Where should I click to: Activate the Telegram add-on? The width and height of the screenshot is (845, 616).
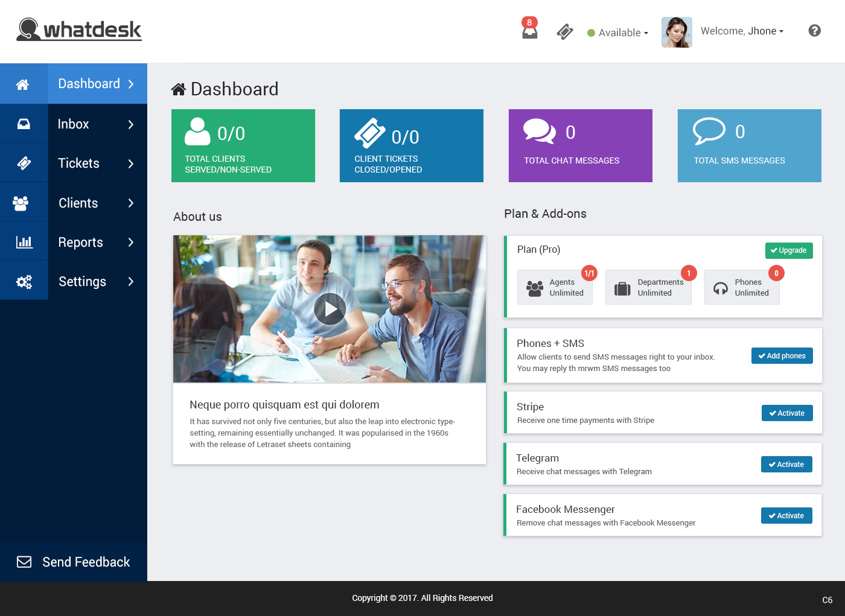coord(786,464)
